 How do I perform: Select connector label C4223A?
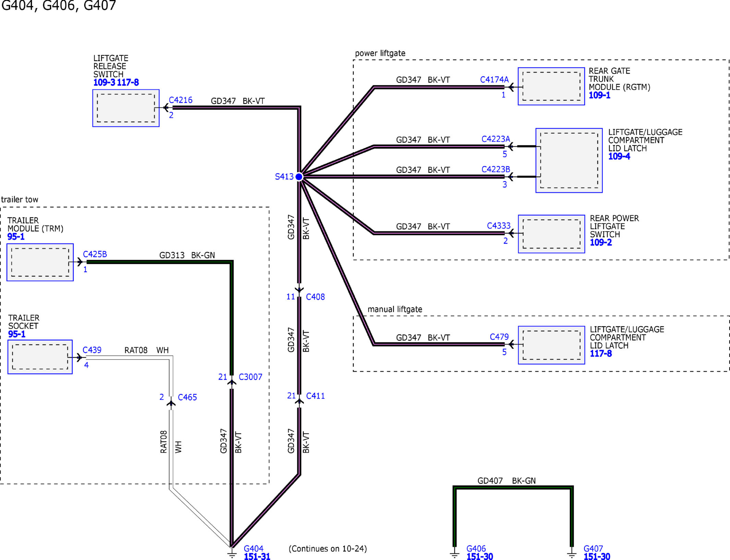pyautogui.click(x=496, y=139)
